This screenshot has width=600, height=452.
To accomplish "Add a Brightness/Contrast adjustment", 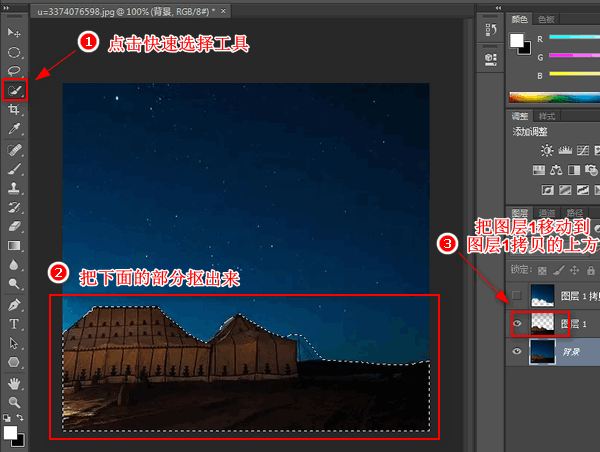I will coord(547,150).
